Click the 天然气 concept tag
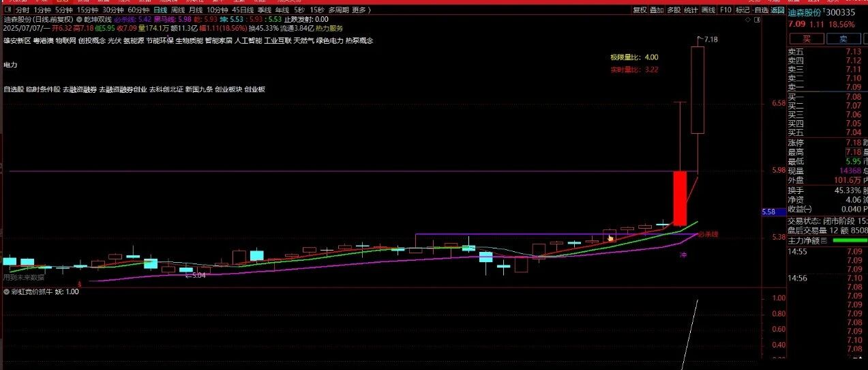The height and width of the screenshot is (370, 868). (x=304, y=41)
